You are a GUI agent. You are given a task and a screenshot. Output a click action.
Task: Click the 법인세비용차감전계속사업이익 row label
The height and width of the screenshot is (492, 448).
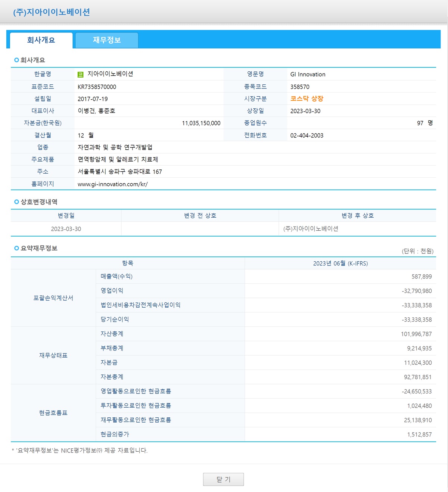[140, 305]
